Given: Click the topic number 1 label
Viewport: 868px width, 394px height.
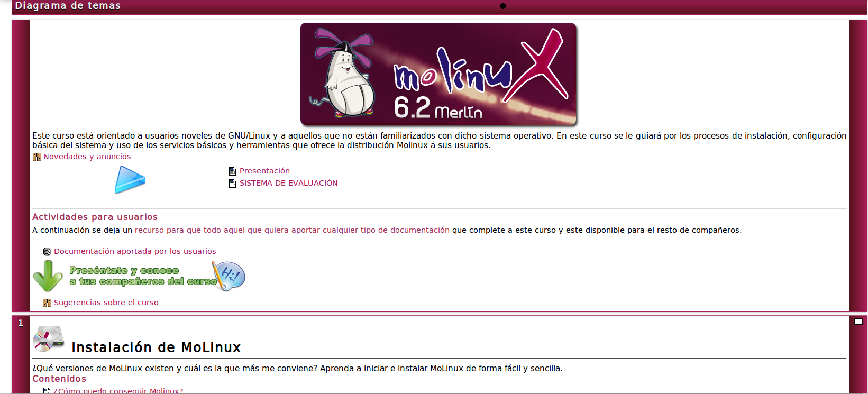Looking at the screenshot, I should [x=21, y=323].
